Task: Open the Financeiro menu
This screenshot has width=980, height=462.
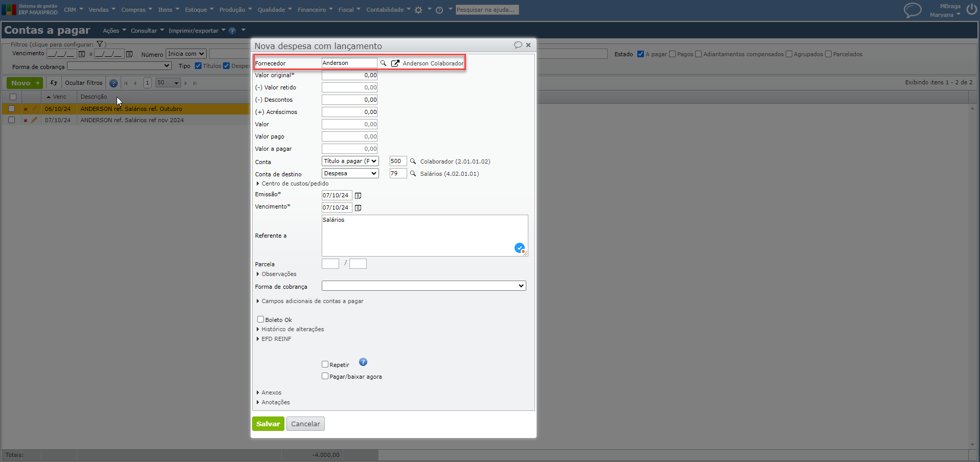Action: tap(315, 10)
